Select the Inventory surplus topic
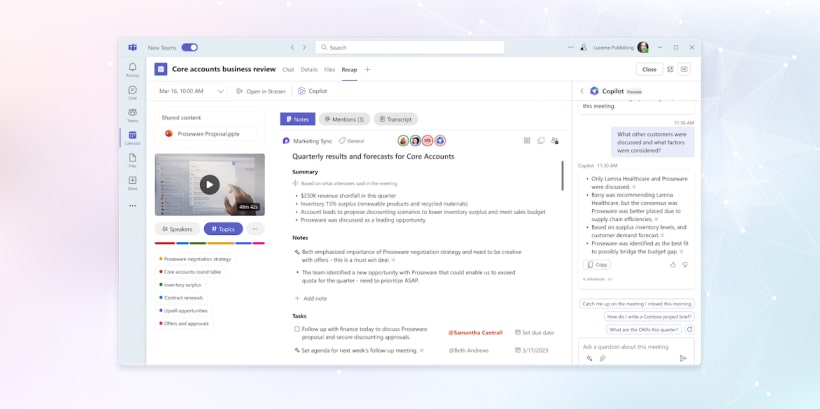The width and height of the screenshot is (820, 409). [180, 285]
